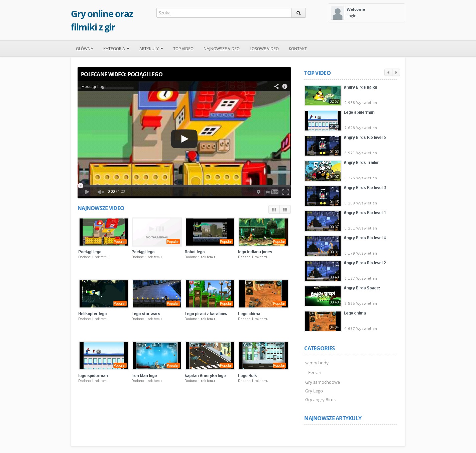Click the Watch Later clock icon

tap(258, 192)
